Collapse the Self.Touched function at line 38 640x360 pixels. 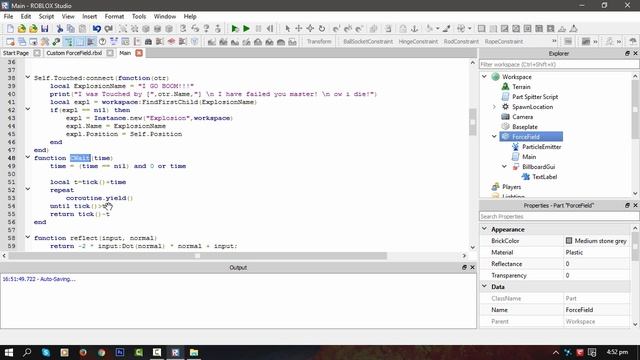tap(28, 77)
